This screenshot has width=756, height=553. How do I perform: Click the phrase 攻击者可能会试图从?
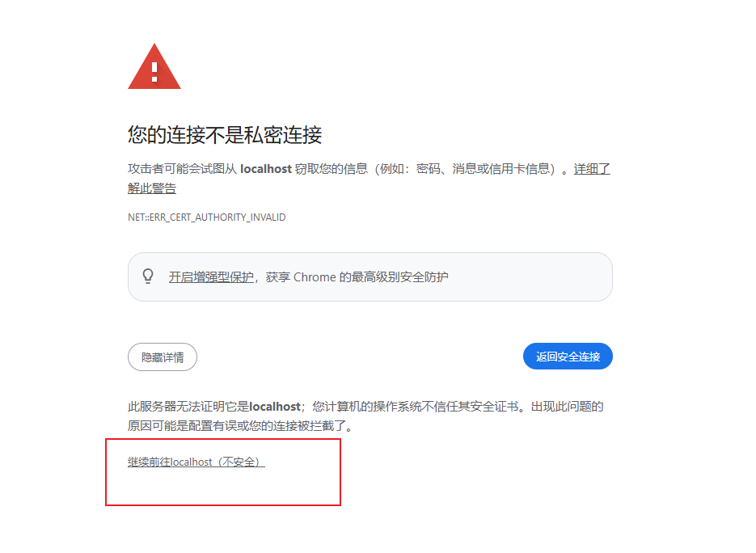coord(182,169)
